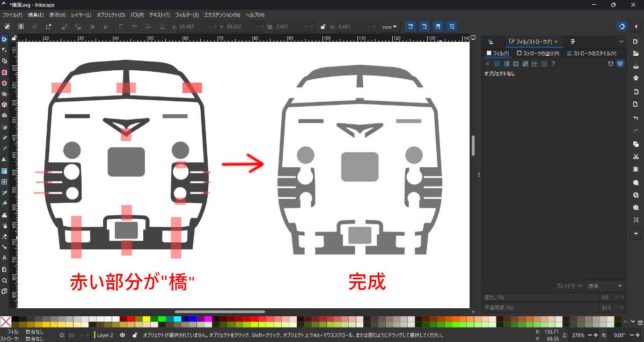This screenshot has height=342, width=644.
Task: Open the blend mode dropdown
Action: tap(605, 286)
